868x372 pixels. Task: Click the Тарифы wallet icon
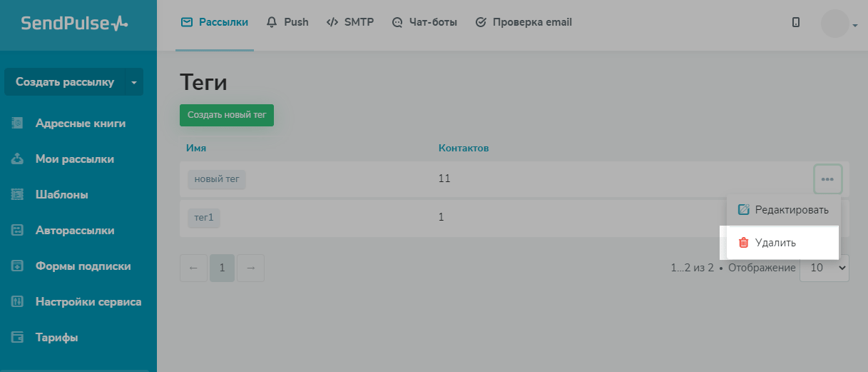pos(18,337)
